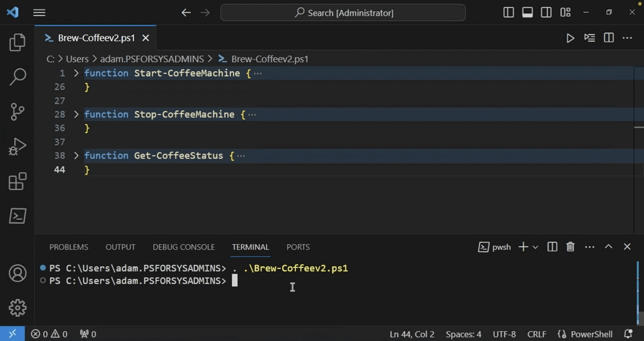Open editor More Actions ellipsis
Viewport: 644px width, 341px height.
(x=627, y=38)
